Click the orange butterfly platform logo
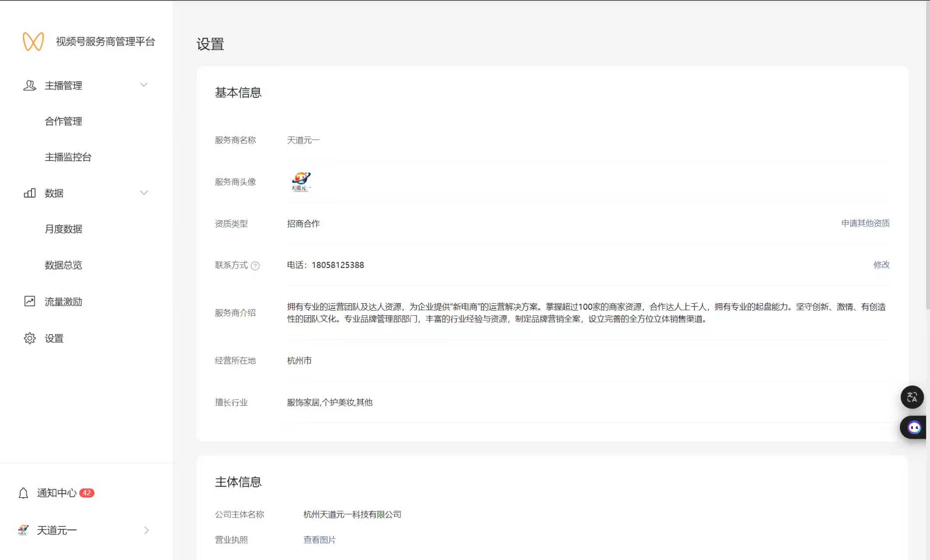The width and height of the screenshot is (930, 560). point(33,42)
